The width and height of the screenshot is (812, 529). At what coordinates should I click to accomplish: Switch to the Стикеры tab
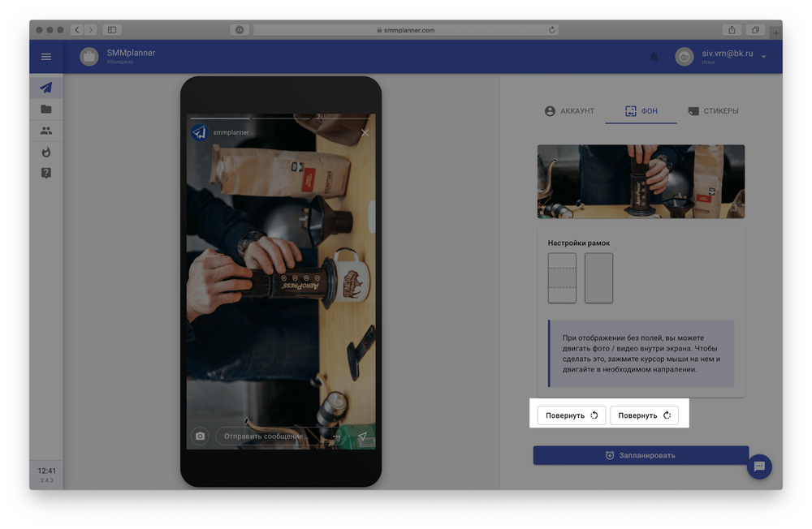[713, 111]
